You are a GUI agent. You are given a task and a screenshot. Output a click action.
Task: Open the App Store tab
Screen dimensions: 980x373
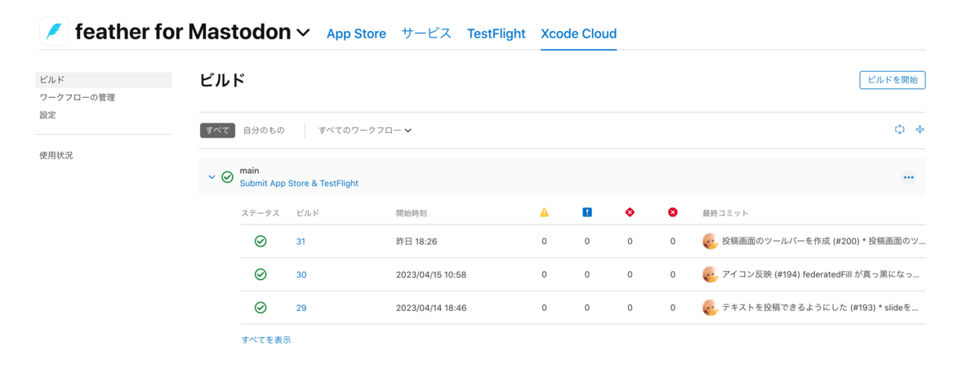356,33
